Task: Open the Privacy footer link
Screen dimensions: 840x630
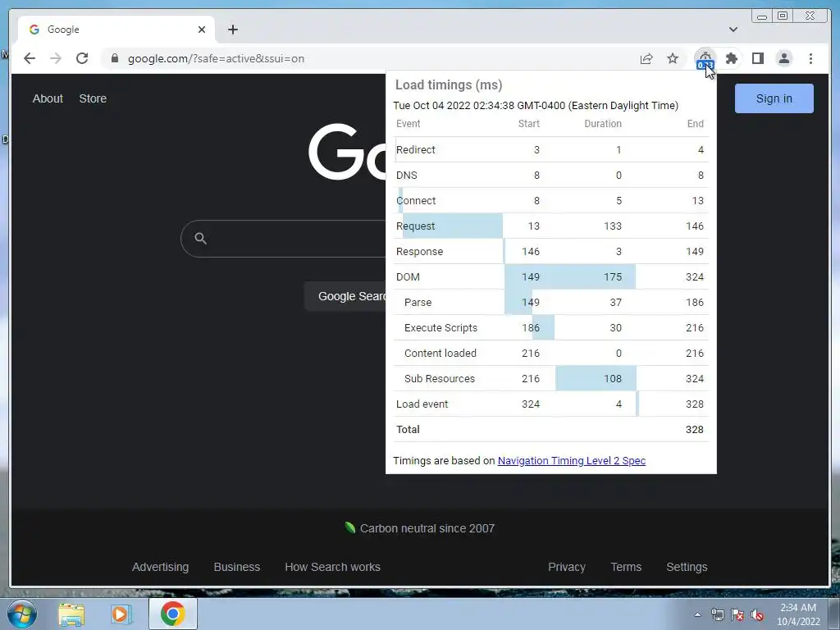Action: pos(567,567)
